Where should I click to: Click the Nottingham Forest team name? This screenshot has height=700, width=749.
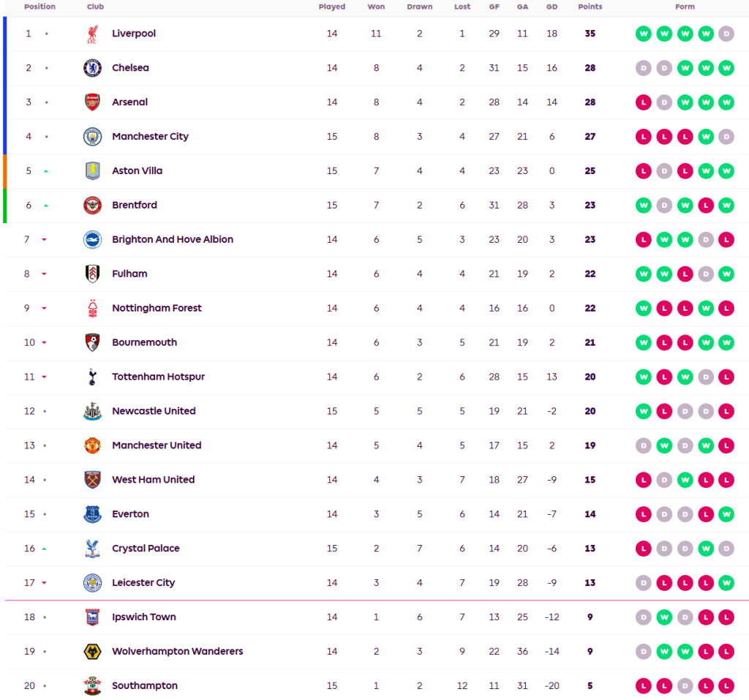[157, 308]
